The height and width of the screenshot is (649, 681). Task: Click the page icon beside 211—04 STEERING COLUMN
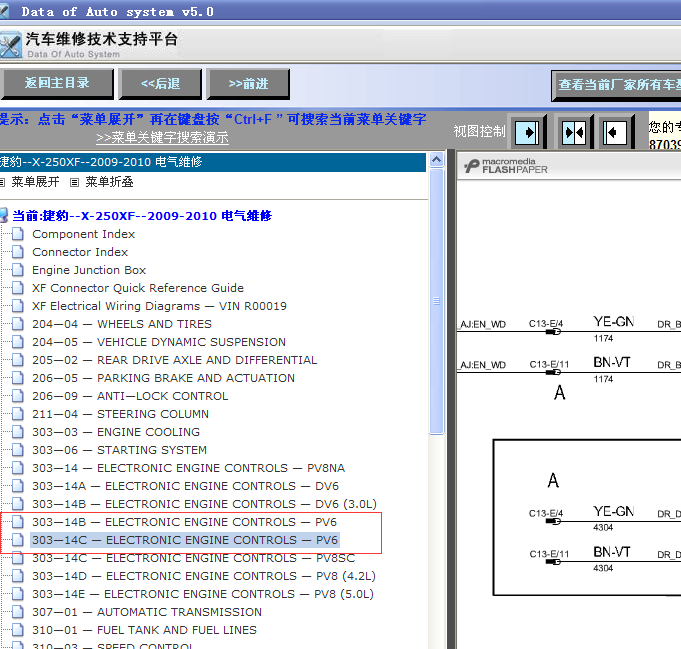[x=18, y=414]
